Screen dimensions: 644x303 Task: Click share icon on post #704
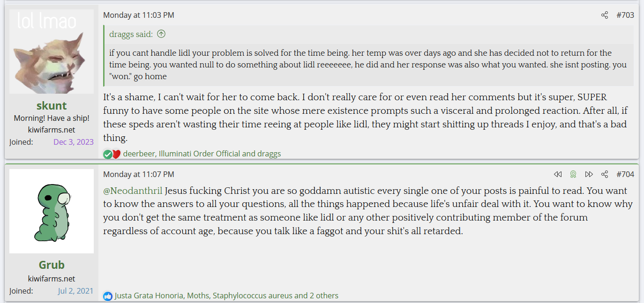[605, 174]
